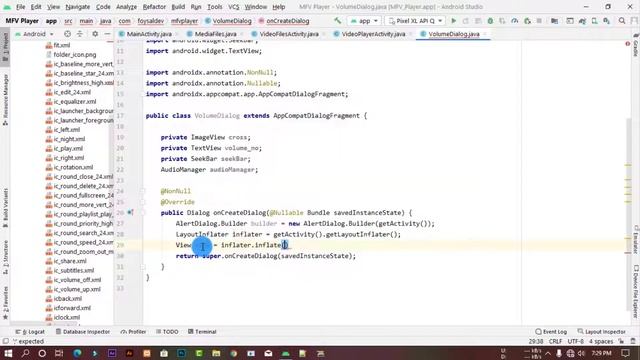Screen dimensions: 640x360
Task: Switch to VideoFilesActivity.java tab
Action: click(289, 34)
